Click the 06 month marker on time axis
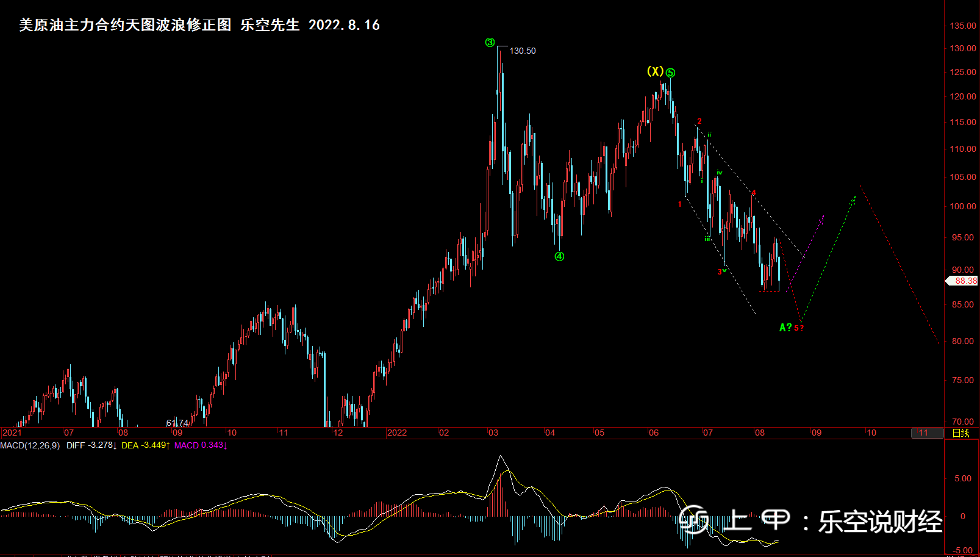This screenshot has width=980, height=557. click(654, 433)
